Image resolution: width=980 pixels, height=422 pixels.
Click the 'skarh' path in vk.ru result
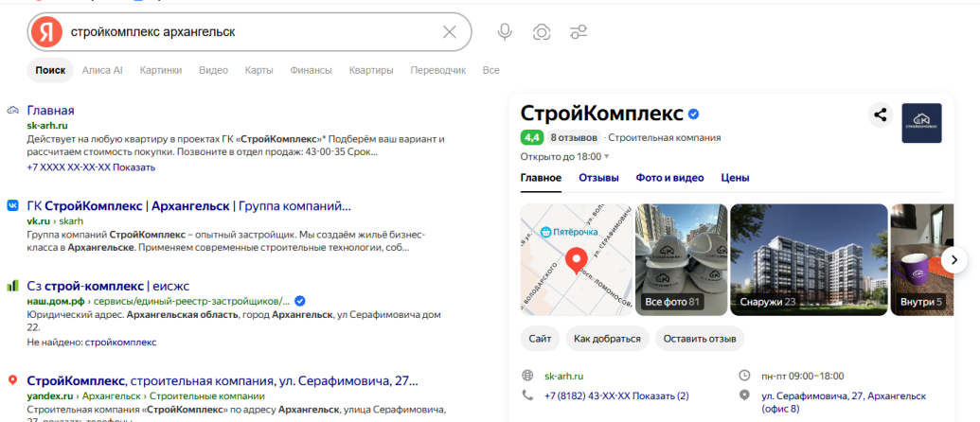tap(71, 221)
